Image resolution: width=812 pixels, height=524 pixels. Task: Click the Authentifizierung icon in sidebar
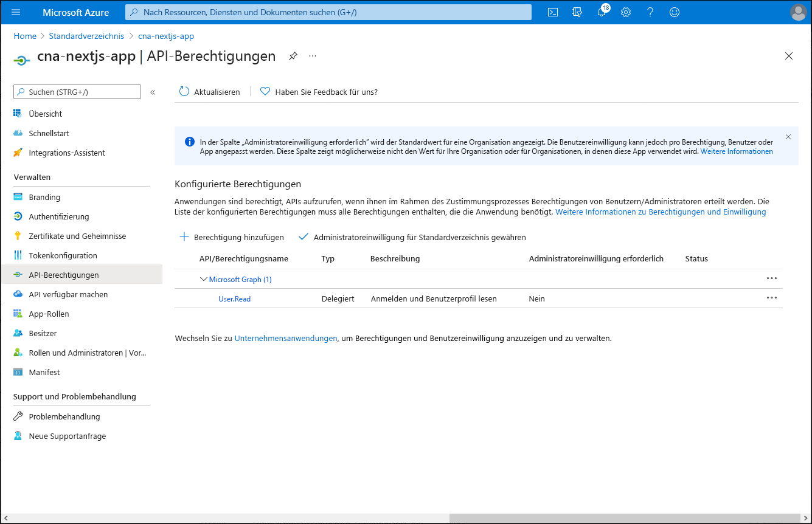[x=18, y=216]
